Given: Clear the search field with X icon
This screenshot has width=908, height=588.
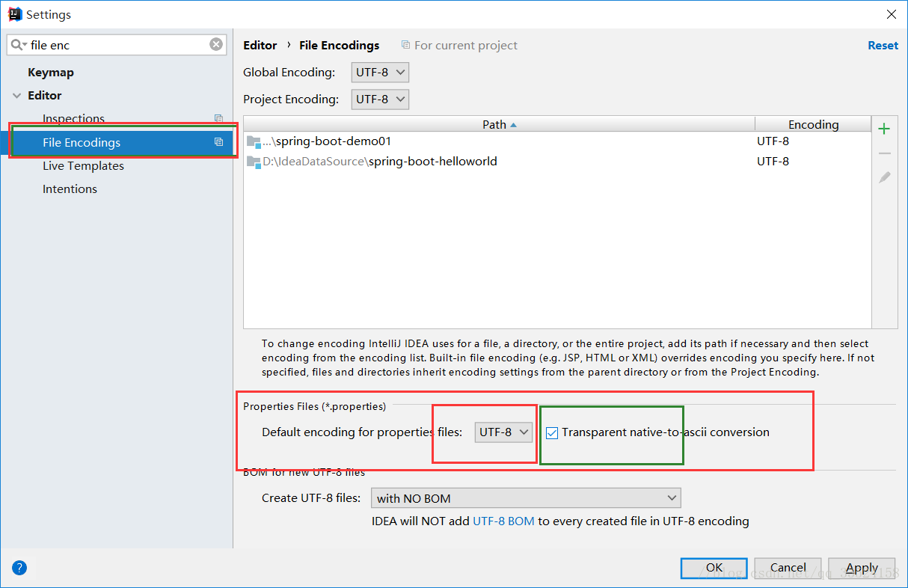Looking at the screenshot, I should pyautogui.click(x=216, y=45).
